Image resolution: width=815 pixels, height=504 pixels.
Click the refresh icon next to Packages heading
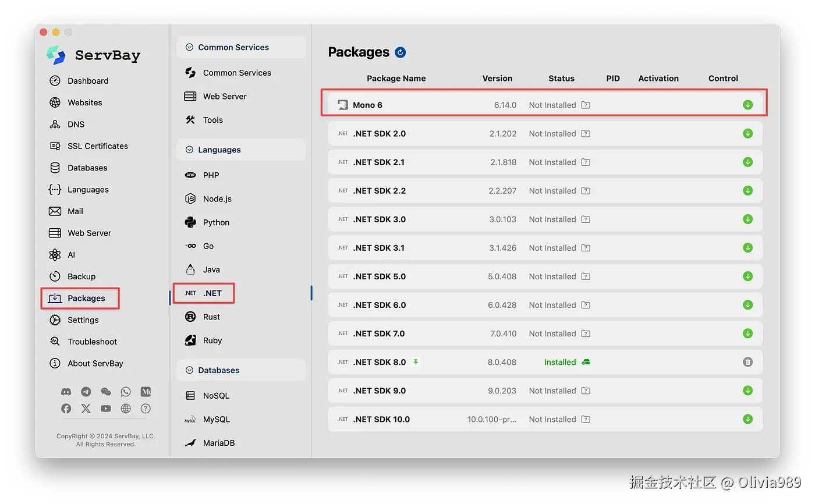(400, 52)
